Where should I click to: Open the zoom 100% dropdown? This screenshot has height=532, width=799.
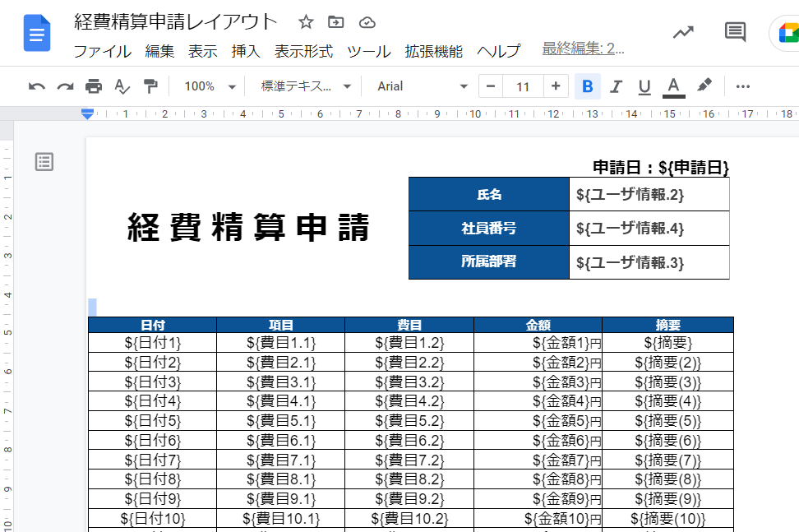(x=210, y=86)
